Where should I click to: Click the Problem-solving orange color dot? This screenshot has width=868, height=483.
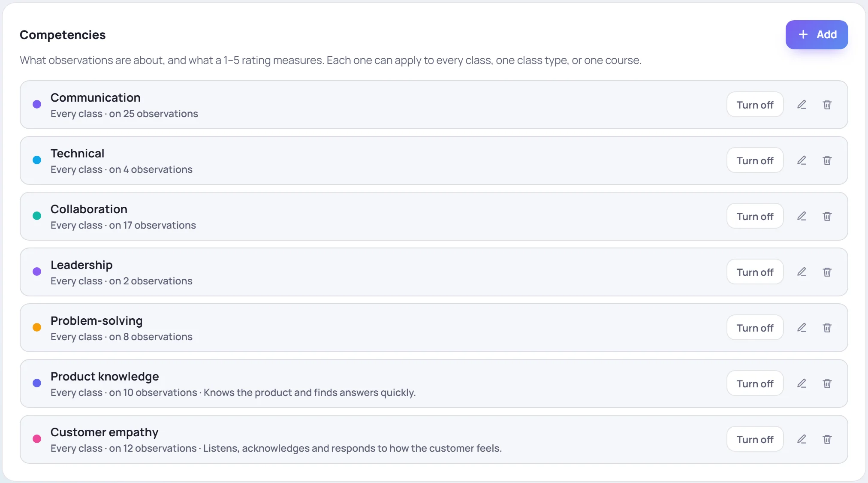[x=37, y=327]
